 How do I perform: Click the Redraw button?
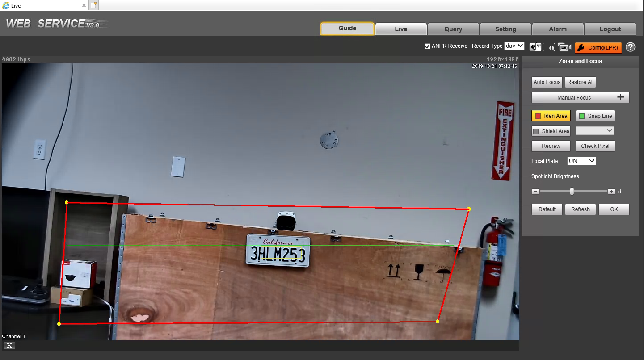551,146
